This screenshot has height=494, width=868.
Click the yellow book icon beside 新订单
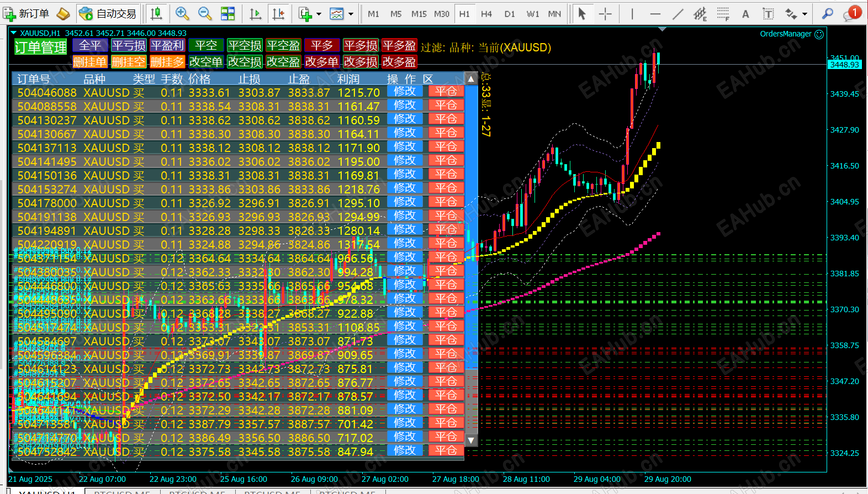(x=63, y=13)
